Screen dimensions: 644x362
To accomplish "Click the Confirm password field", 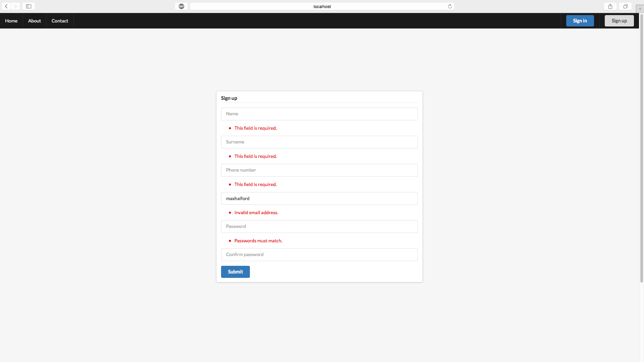I will point(319,255).
